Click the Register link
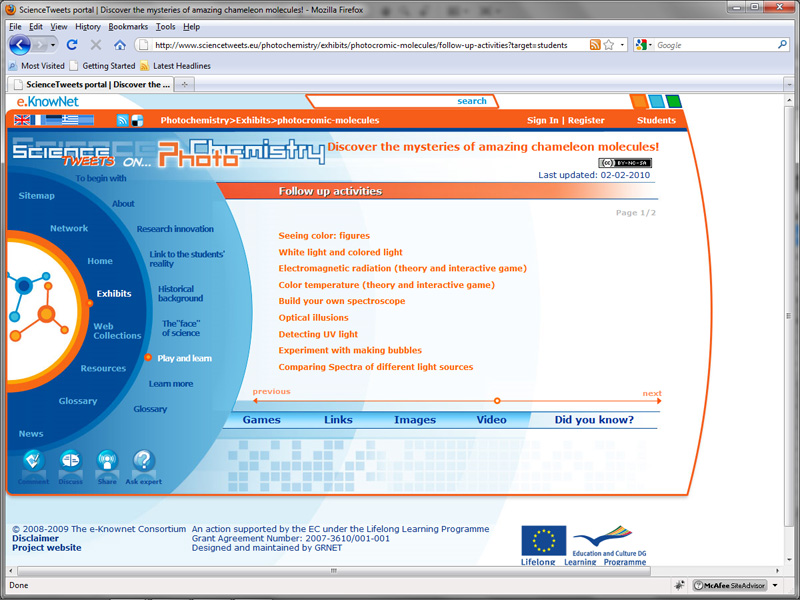The width and height of the screenshot is (800, 600). coord(586,120)
